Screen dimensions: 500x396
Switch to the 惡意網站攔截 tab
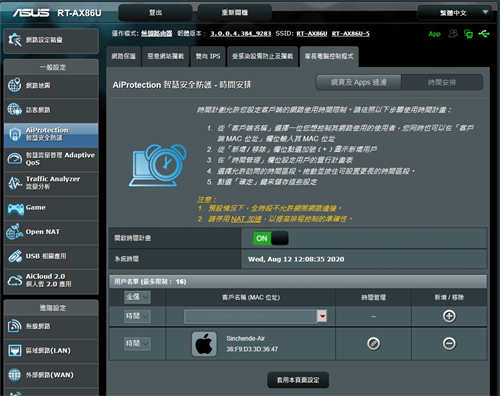[x=166, y=56]
